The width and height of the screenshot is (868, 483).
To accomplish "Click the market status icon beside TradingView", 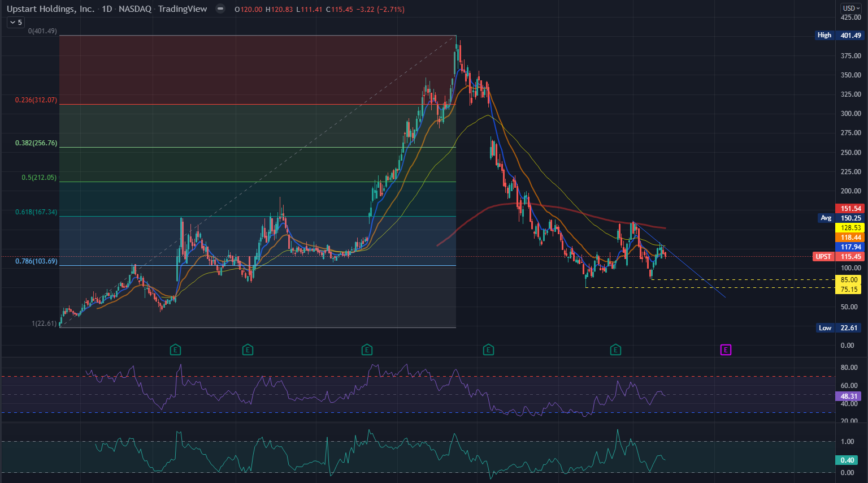I will pos(220,9).
